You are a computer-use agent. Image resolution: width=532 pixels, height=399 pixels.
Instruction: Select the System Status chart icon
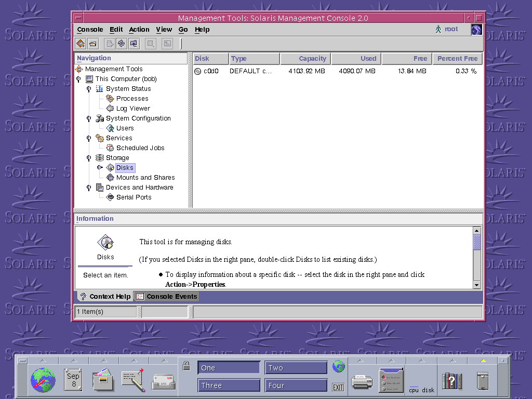(99, 88)
